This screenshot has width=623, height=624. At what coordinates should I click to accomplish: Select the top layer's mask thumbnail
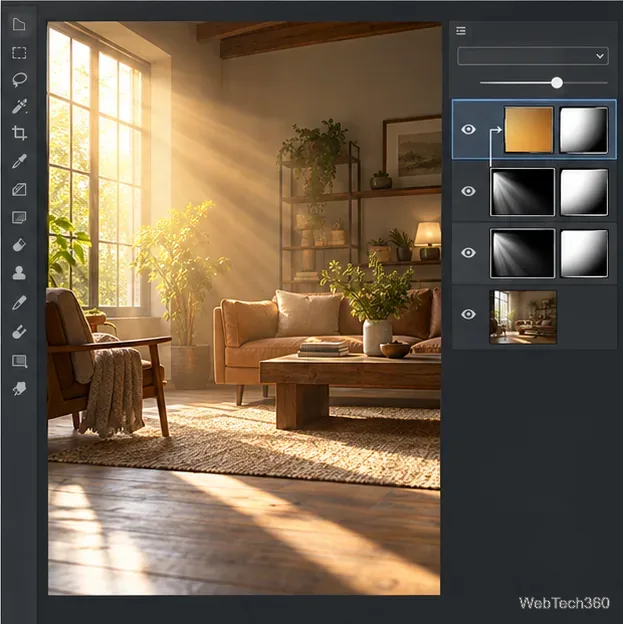coord(584,129)
